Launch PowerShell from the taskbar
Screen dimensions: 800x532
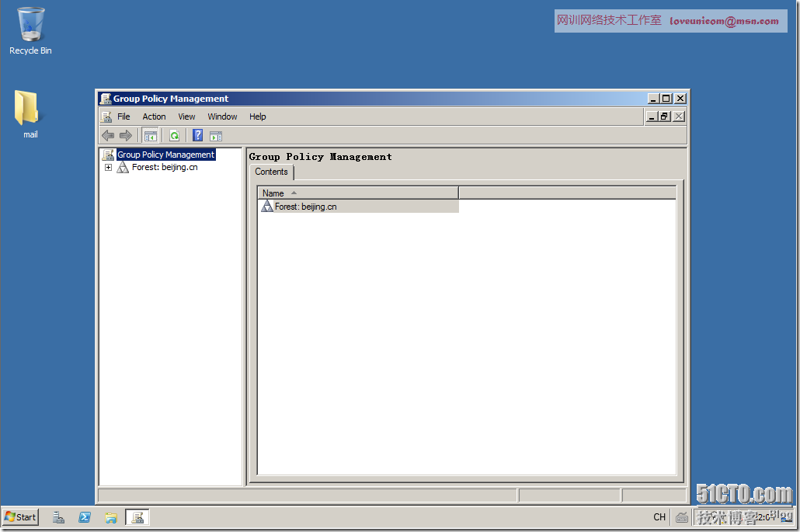click(x=85, y=517)
